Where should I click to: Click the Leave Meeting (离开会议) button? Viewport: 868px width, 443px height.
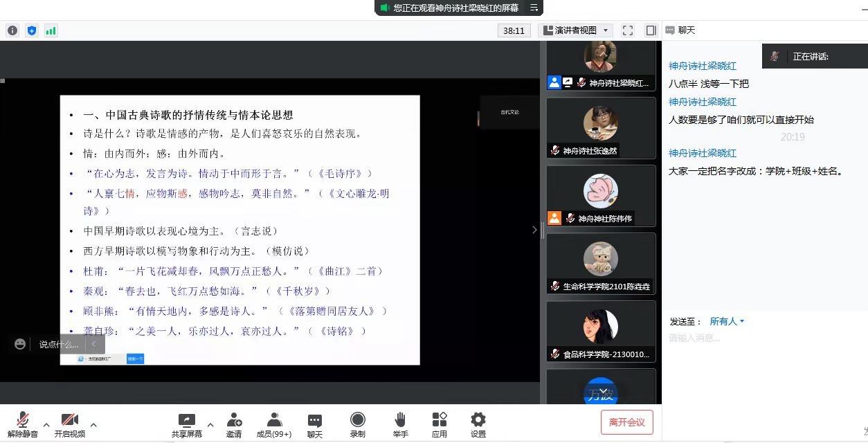[x=626, y=422]
